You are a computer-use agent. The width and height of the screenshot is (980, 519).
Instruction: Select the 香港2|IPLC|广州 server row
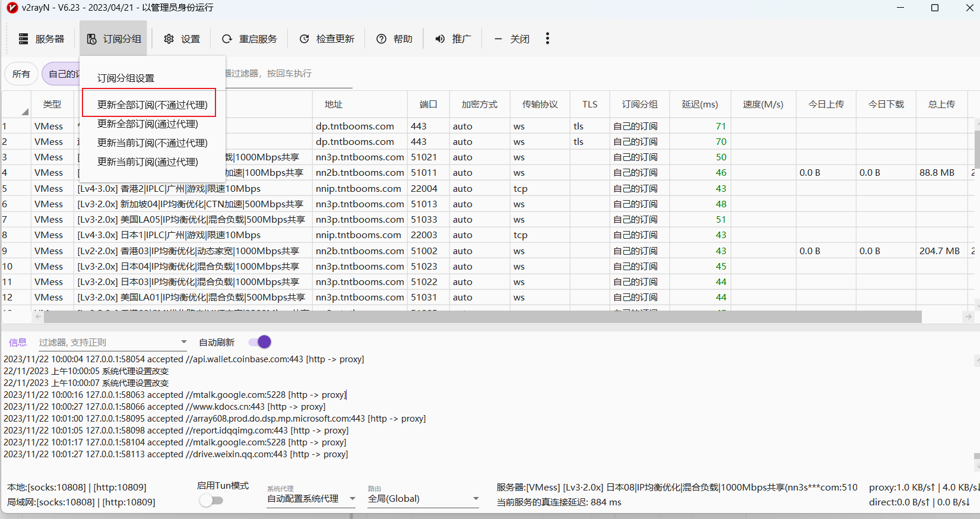pyautogui.click(x=487, y=188)
